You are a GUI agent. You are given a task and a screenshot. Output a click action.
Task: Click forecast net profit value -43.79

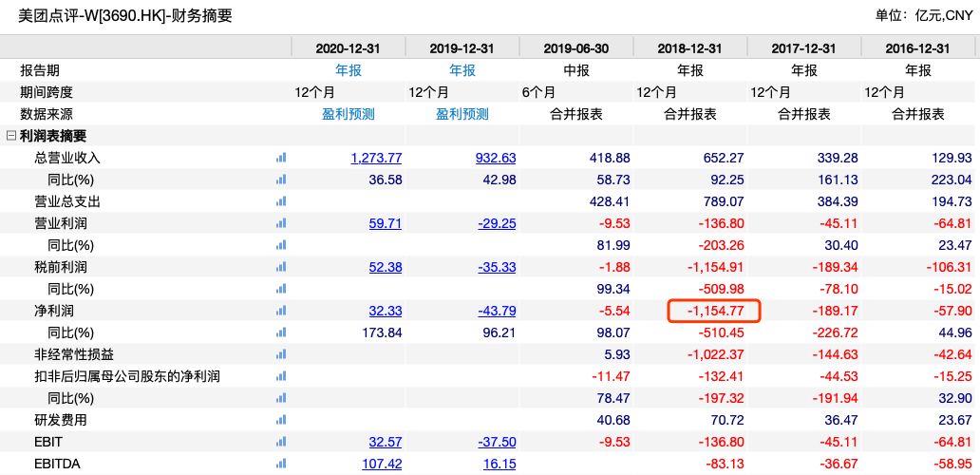(x=497, y=311)
